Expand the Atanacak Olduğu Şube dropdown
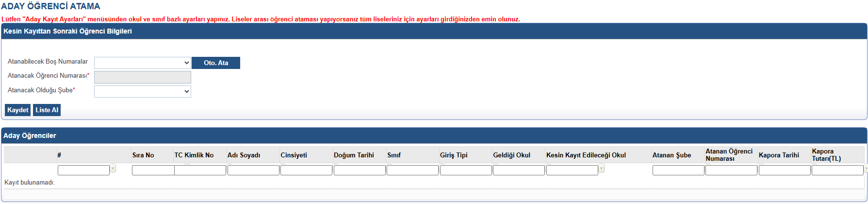Screen dimensions: 868x204 (142, 92)
